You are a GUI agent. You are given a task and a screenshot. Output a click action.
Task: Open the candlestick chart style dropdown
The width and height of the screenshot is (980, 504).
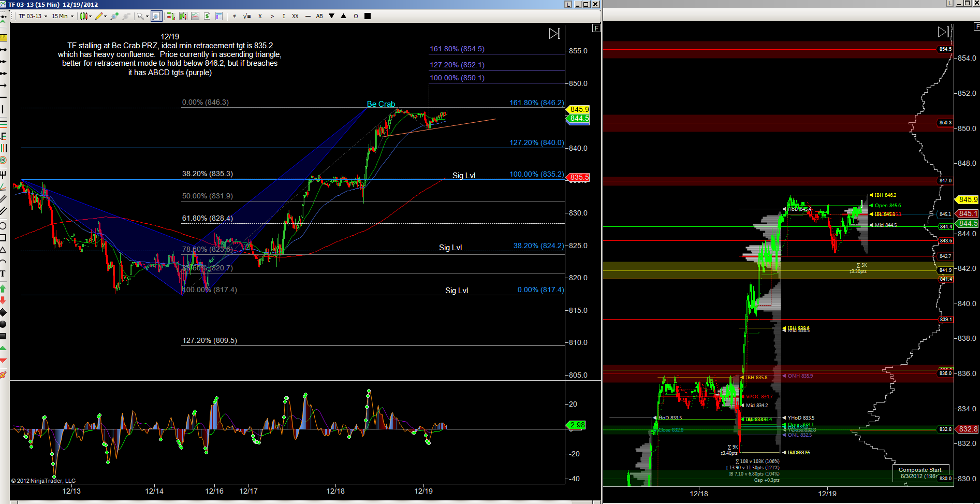point(85,16)
